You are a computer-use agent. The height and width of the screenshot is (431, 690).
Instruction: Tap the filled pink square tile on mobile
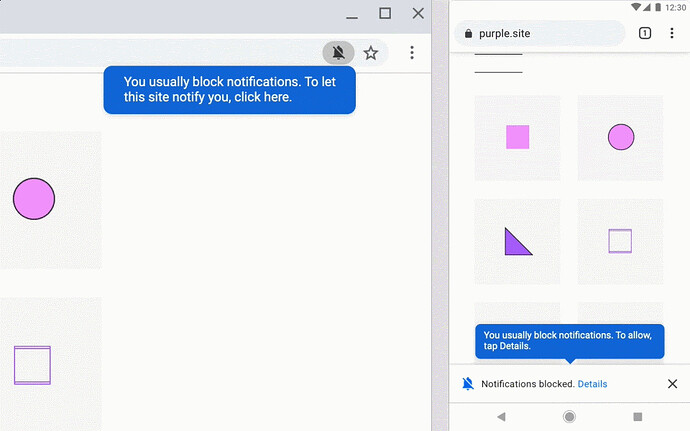(517, 137)
